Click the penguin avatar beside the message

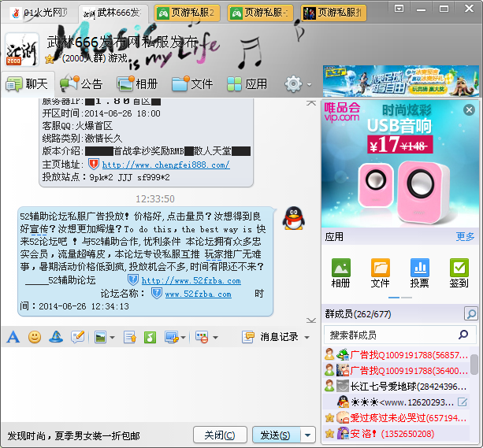(x=294, y=218)
